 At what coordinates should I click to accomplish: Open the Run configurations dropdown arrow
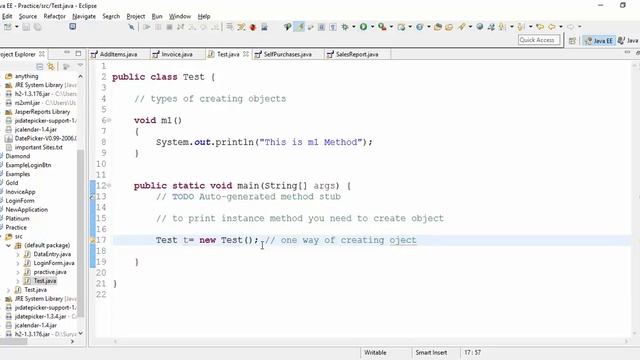tap(372, 27)
